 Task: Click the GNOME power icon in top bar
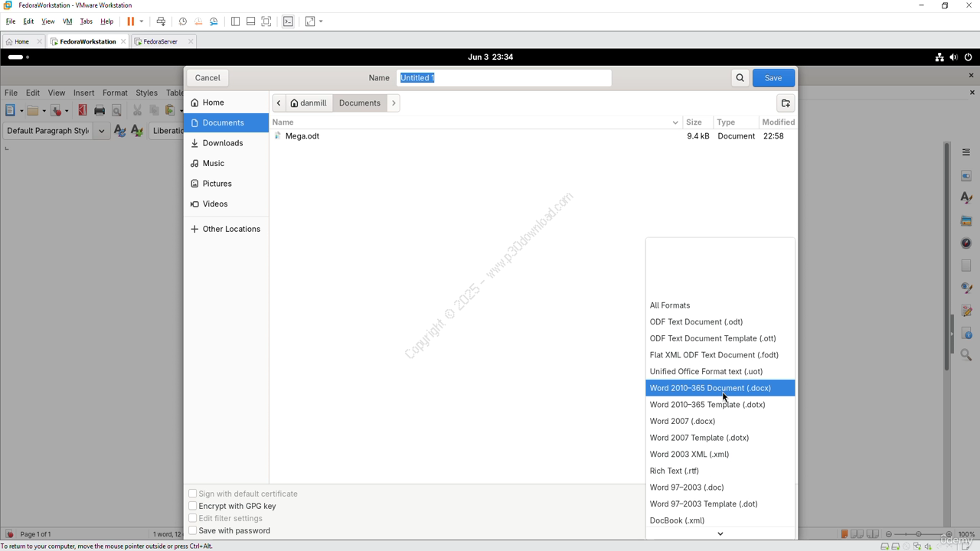click(x=969, y=57)
